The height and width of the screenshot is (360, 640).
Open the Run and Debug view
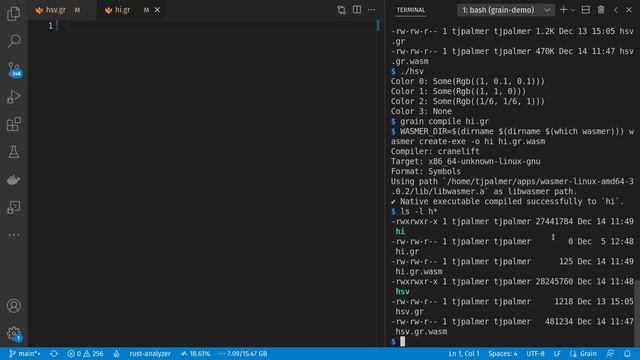(13, 97)
